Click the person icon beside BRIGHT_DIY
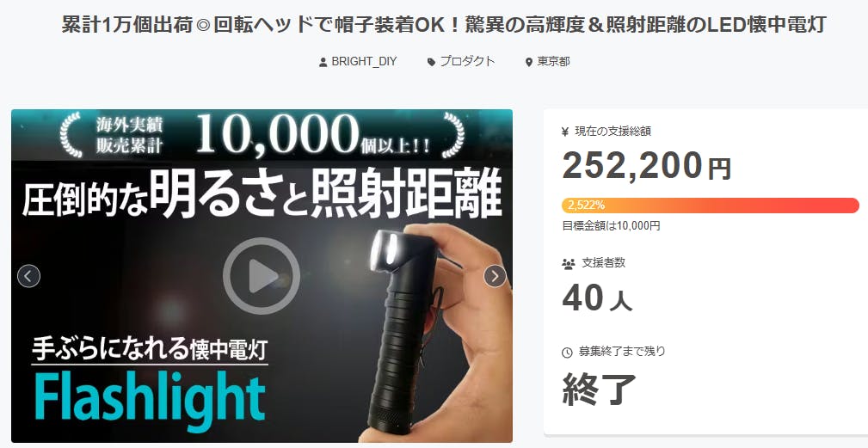The width and height of the screenshot is (868, 448). (323, 63)
